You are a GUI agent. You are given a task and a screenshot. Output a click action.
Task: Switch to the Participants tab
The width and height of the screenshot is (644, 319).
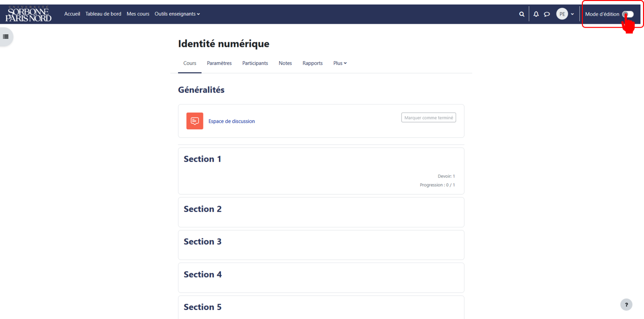[255, 63]
